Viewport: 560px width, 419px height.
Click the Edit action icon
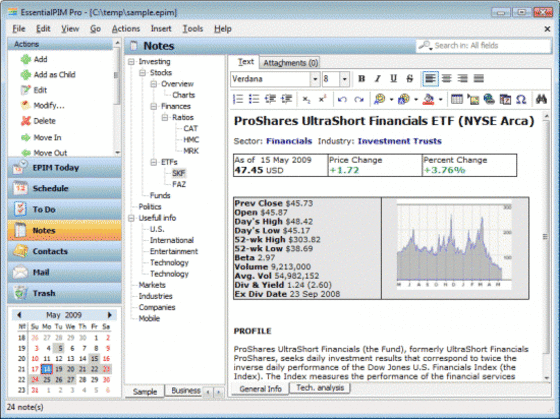click(x=26, y=90)
